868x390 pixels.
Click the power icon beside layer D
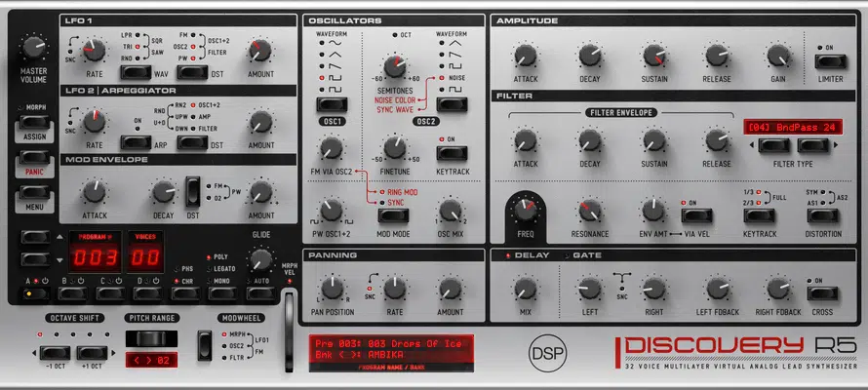(x=156, y=281)
